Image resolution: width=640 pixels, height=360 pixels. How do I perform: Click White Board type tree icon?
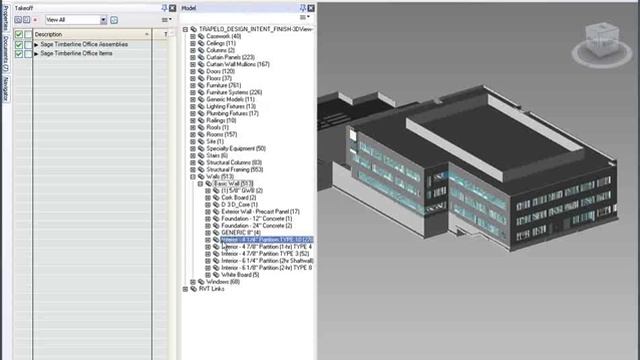(216, 275)
